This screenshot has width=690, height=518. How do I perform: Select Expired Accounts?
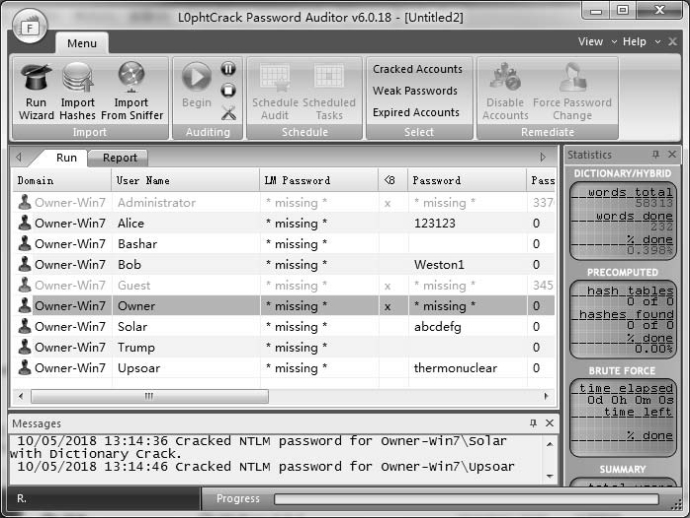416,112
